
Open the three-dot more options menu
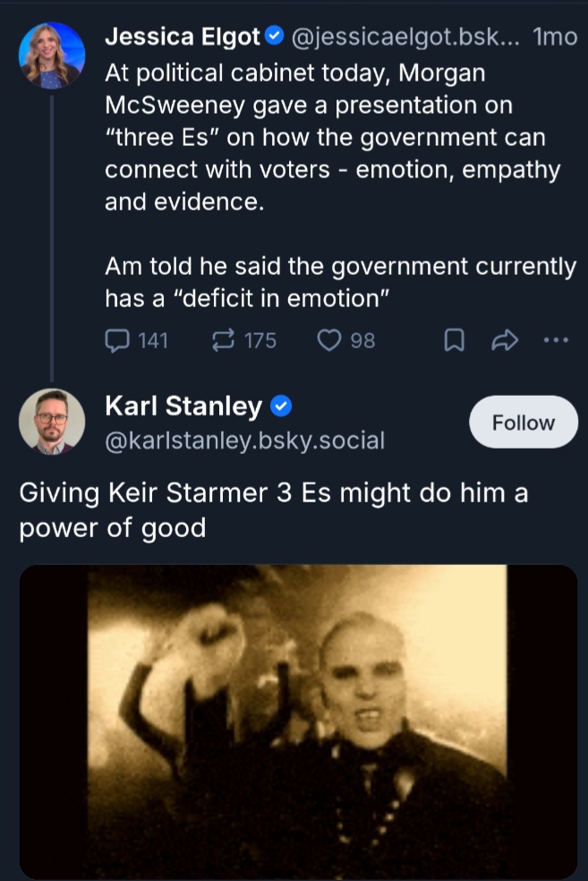point(556,340)
